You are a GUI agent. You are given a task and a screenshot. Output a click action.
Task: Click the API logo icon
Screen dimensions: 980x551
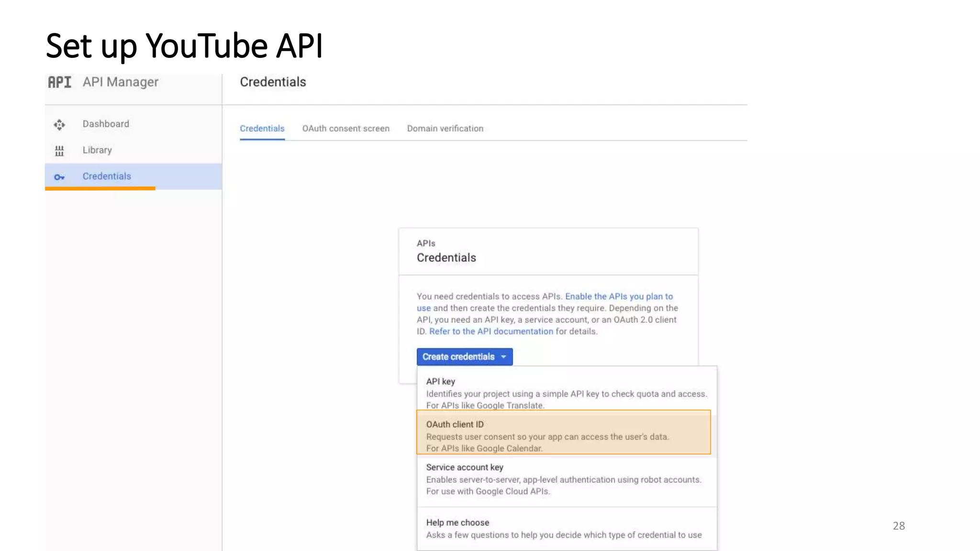pos(59,82)
